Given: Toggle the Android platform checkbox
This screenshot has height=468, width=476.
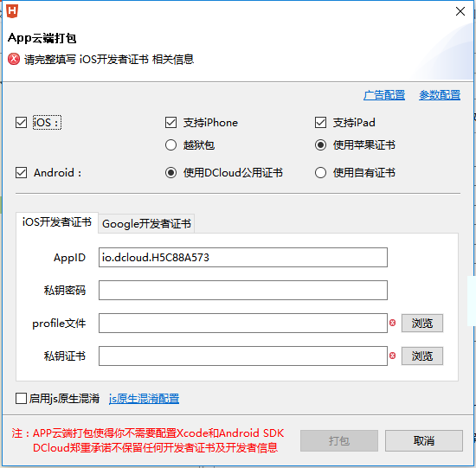Looking at the screenshot, I should pyautogui.click(x=22, y=173).
